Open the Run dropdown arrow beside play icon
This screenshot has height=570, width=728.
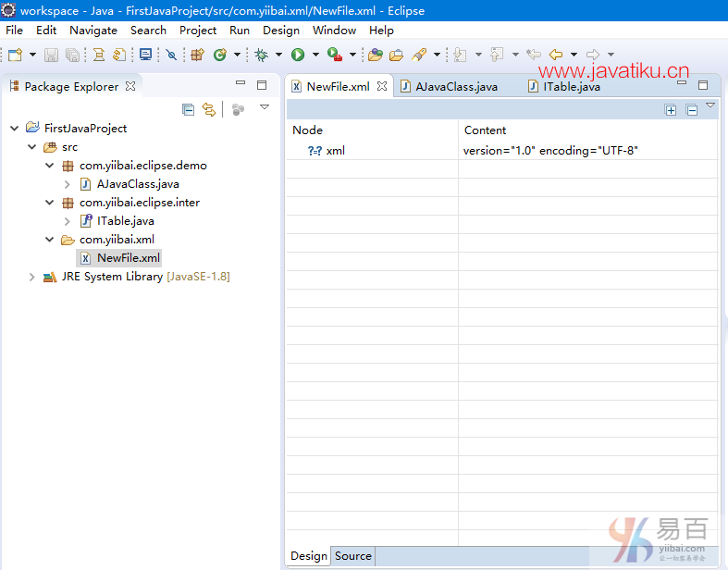coord(314,55)
